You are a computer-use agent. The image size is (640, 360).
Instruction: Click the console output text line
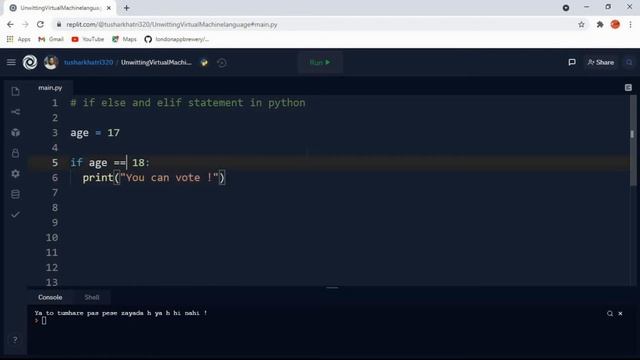121,313
